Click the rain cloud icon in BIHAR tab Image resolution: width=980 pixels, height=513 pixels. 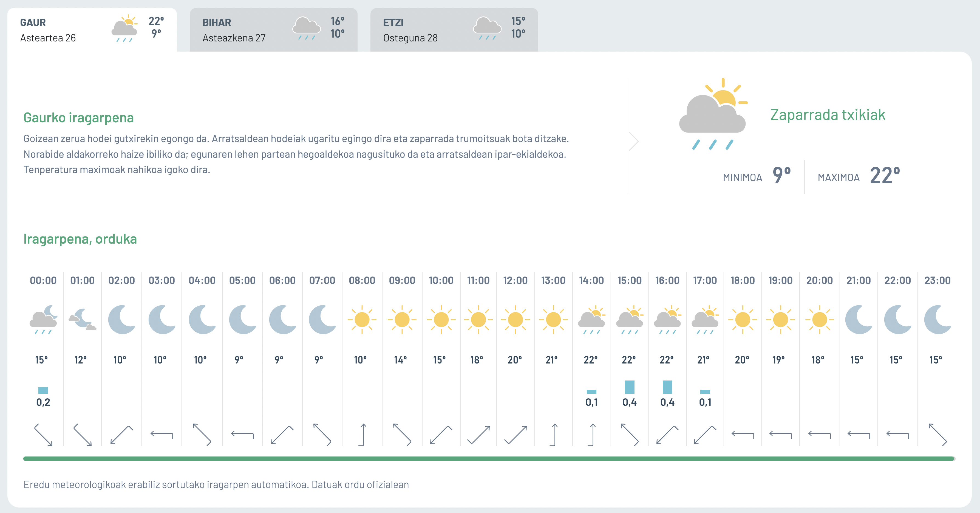click(x=307, y=29)
